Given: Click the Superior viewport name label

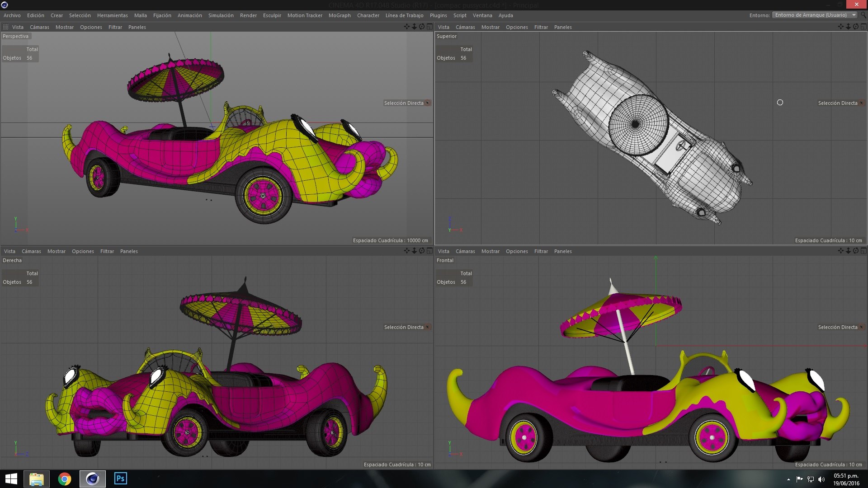Looking at the screenshot, I should (x=447, y=36).
